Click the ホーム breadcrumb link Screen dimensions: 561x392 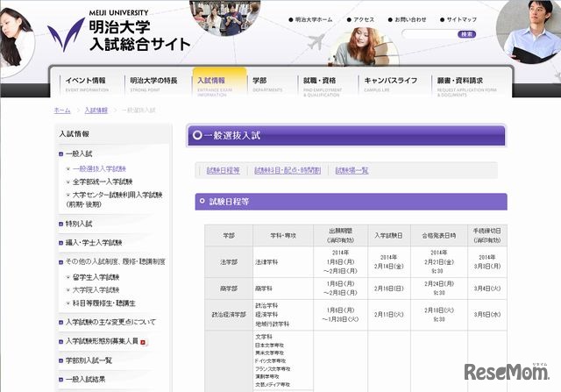click(62, 110)
